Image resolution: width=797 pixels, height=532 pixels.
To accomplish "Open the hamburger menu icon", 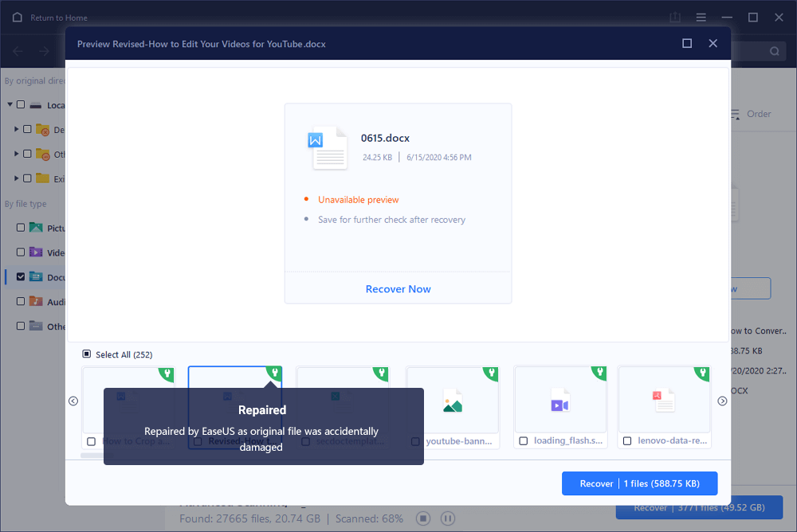I will (701, 17).
